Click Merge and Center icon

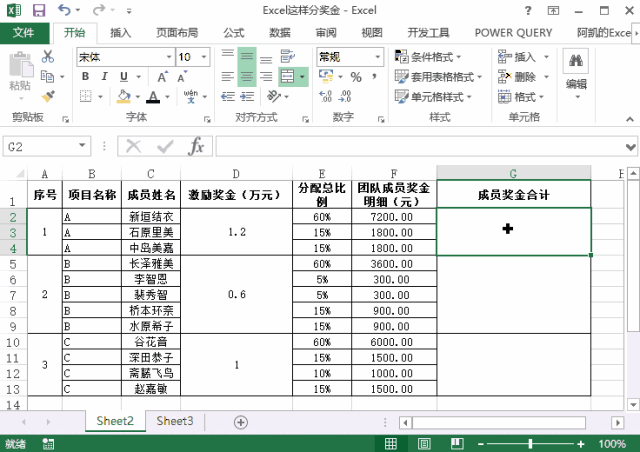coord(288,76)
